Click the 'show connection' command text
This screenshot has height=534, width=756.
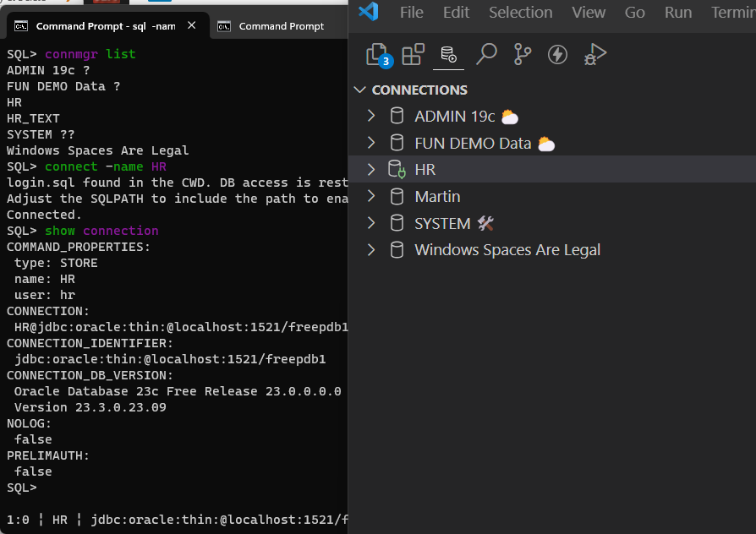coord(101,231)
